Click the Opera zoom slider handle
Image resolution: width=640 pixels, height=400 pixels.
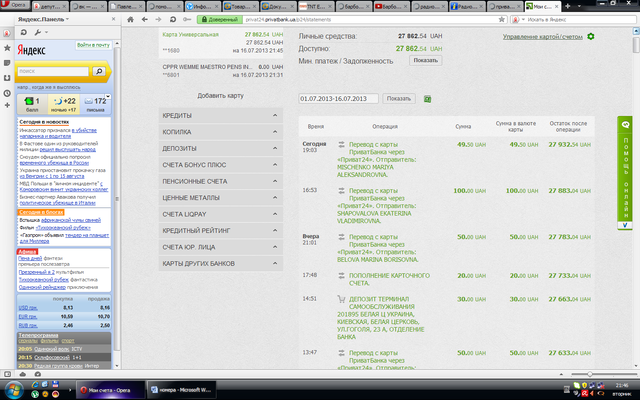[x=590, y=374]
